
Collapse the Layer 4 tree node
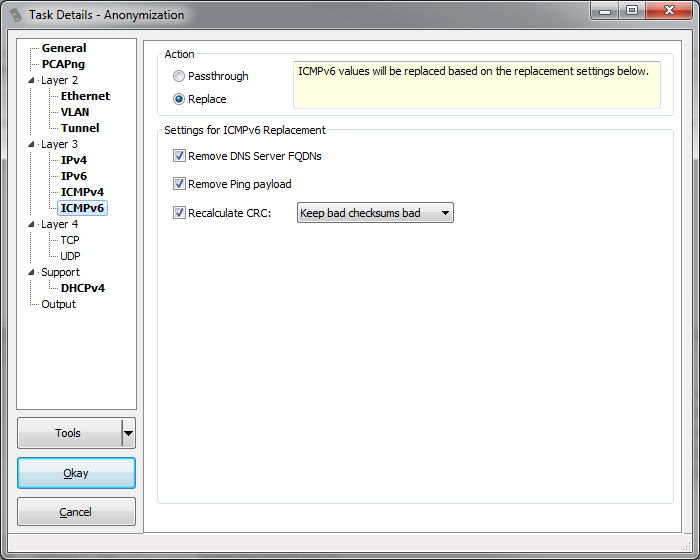click(x=31, y=224)
